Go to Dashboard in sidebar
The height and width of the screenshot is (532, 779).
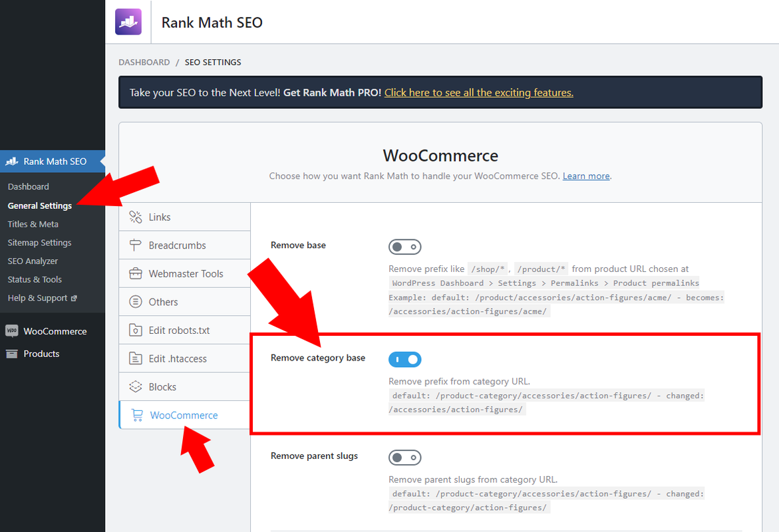point(29,187)
